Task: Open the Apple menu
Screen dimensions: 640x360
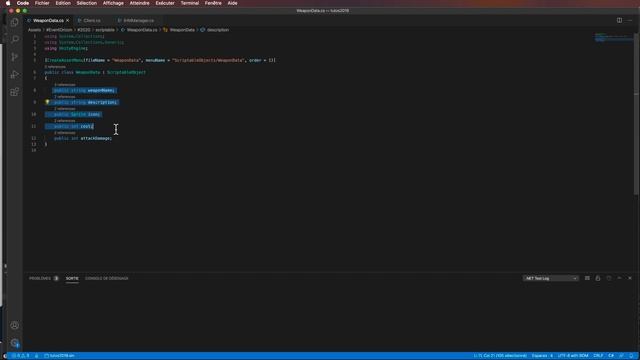Action: (8, 3)
